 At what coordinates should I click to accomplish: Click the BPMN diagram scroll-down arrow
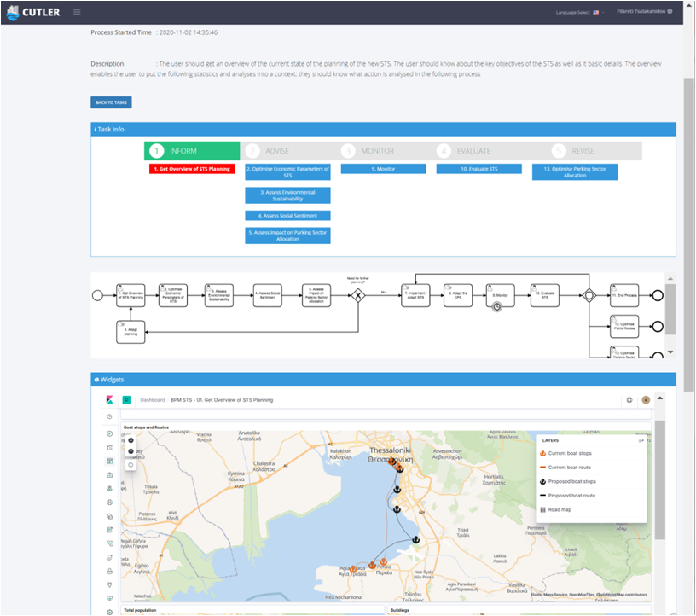click(x=670, y=352)
